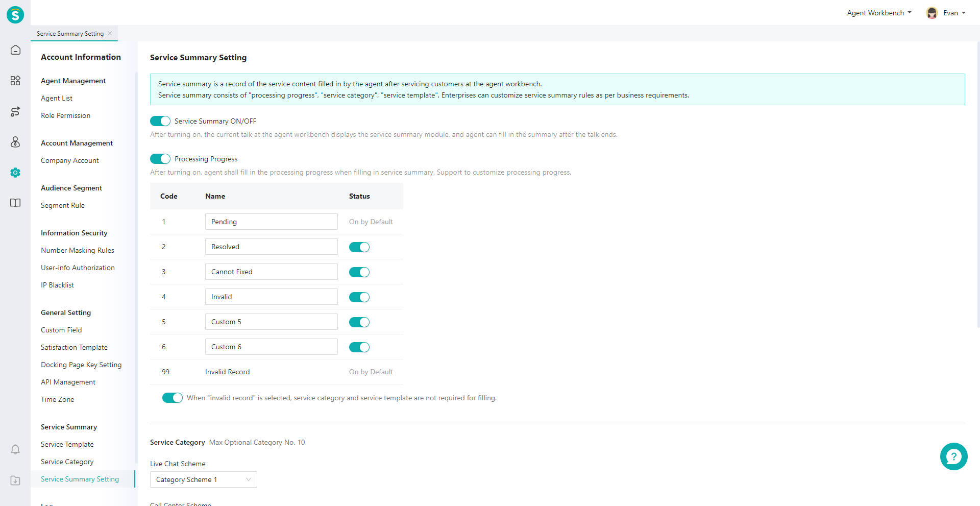The image size is (980, 506).
Task: Open the Agent Workbench dropdown
Action: (x=879, y=13)
